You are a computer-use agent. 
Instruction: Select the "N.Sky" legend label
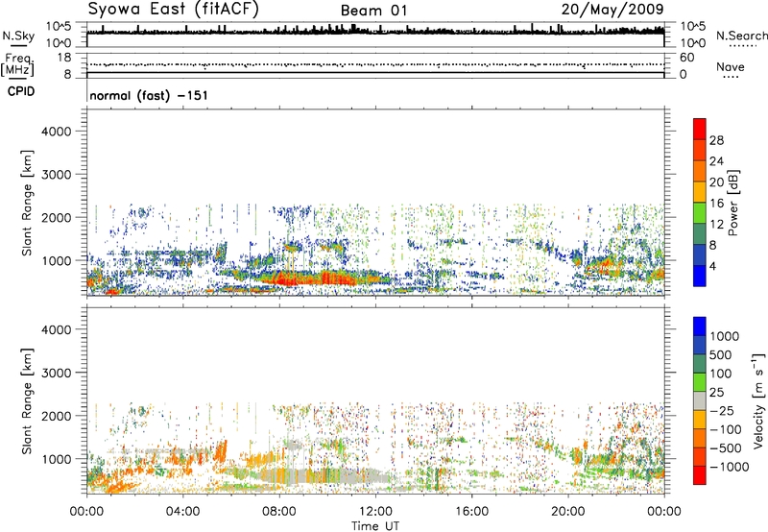(18, 36)
